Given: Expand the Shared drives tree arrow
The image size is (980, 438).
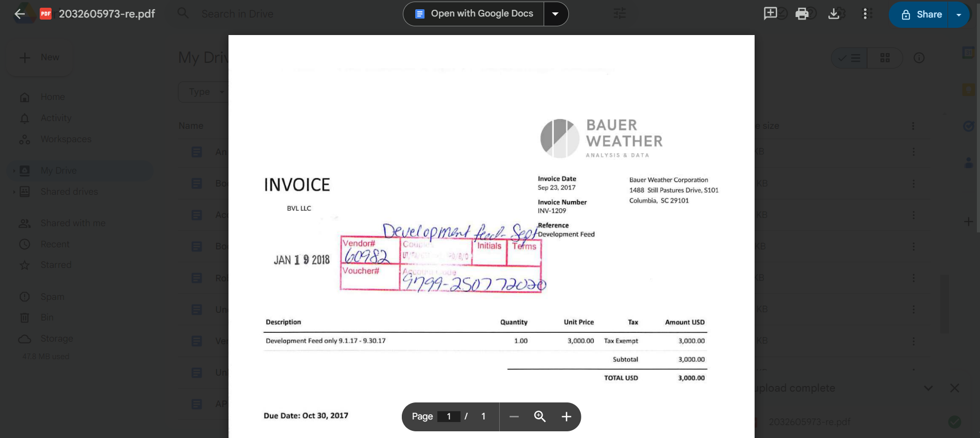Looking at the screenshot, I should [14, 192].
